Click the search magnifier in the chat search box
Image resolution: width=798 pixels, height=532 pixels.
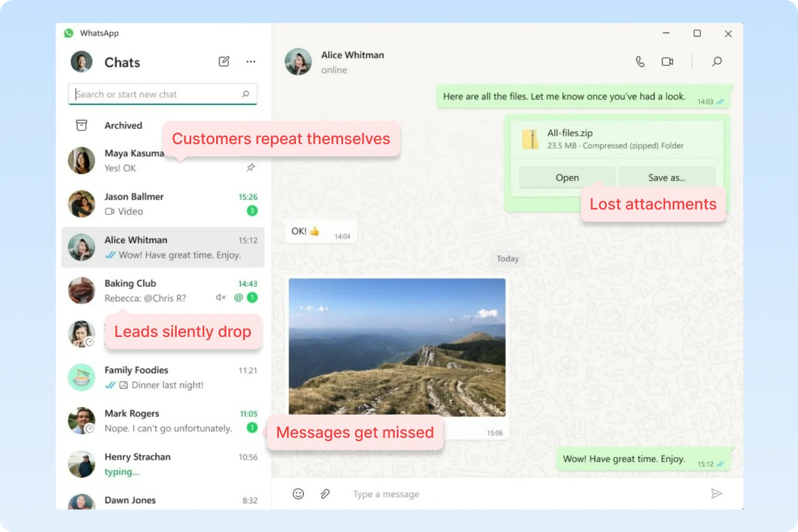[245, 94]
